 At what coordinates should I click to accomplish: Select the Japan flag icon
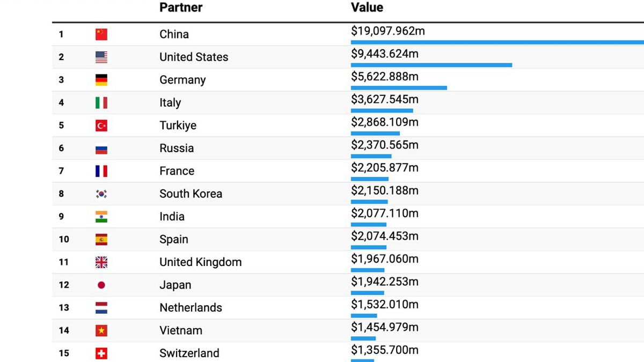click(101, 285)
